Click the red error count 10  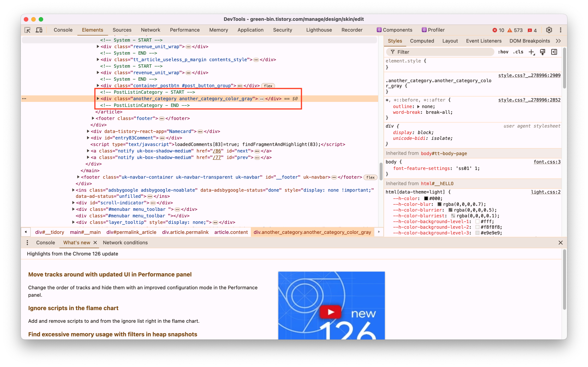pos(498,30)
